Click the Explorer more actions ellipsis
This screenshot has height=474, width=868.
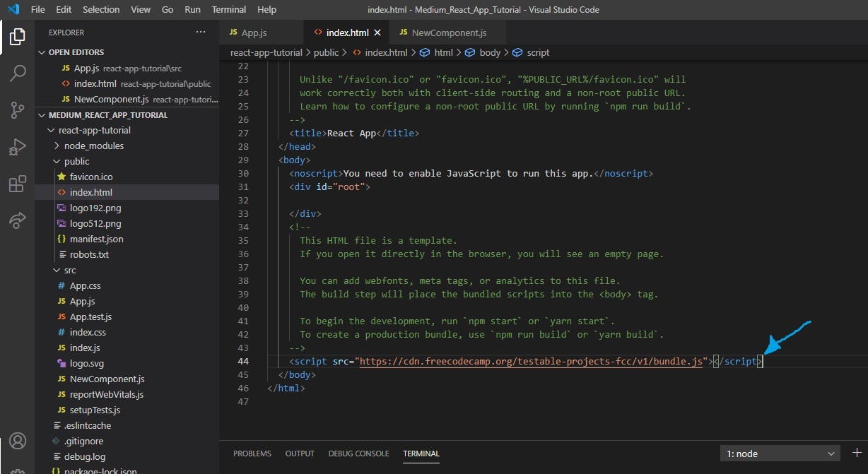(201, 32)
